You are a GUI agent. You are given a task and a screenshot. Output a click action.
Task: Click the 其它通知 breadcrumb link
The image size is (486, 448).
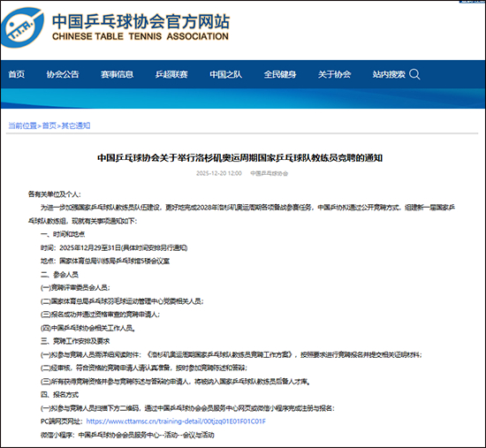76,125
